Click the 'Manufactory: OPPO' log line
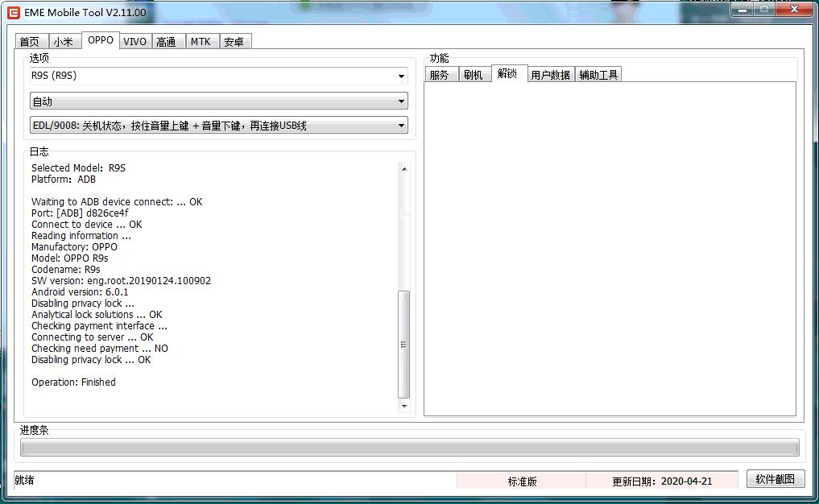 click(x=74, y=247)
